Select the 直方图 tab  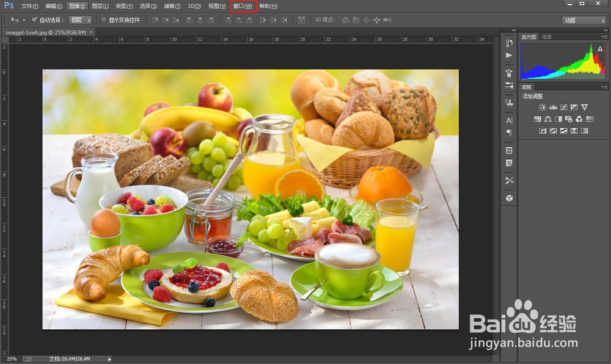coord(529,37)
